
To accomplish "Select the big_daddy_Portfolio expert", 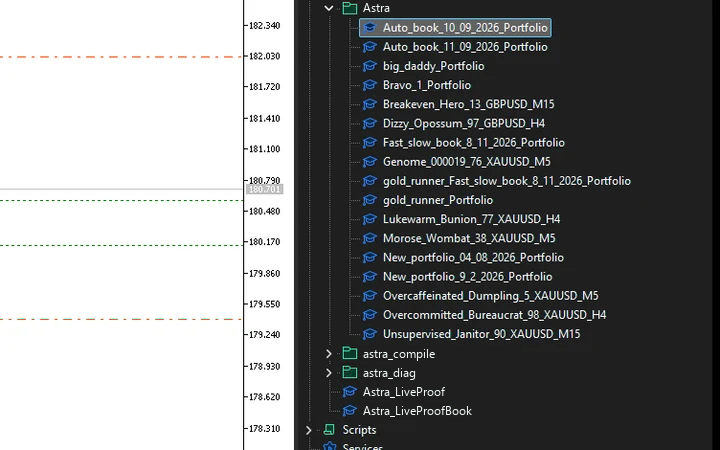I will coord(433,66).
